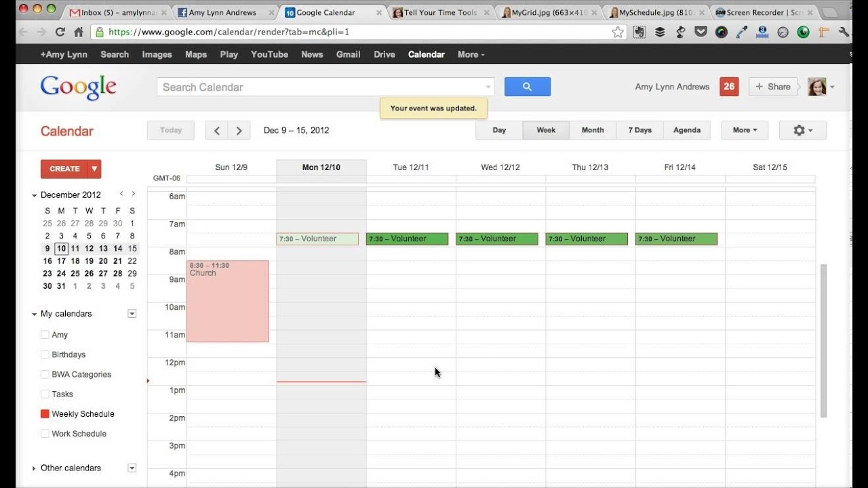Toggle the Tasks calendar checkbox
This screenshot has height=488, width=868.
point(45,394)
